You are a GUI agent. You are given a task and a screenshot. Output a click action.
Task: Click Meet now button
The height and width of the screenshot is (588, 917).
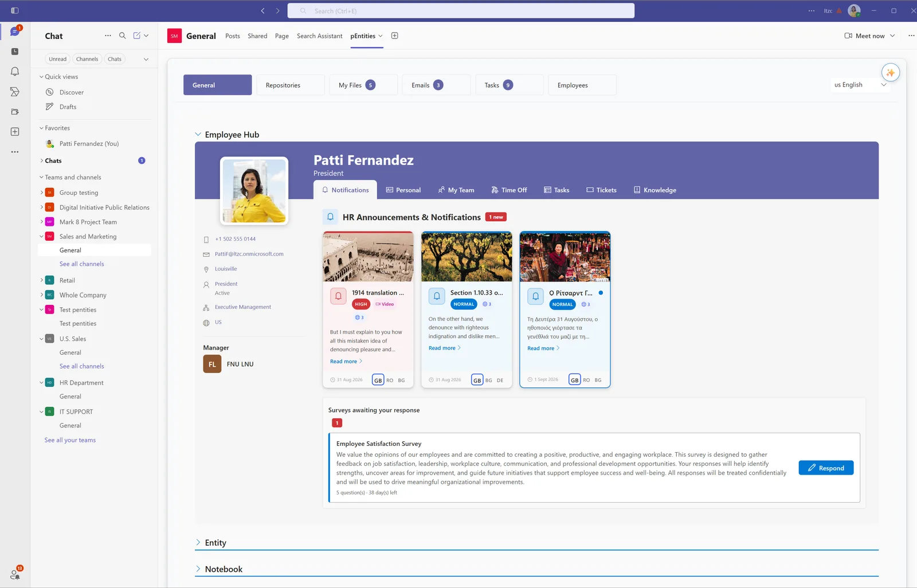click(x=864, y=36)
